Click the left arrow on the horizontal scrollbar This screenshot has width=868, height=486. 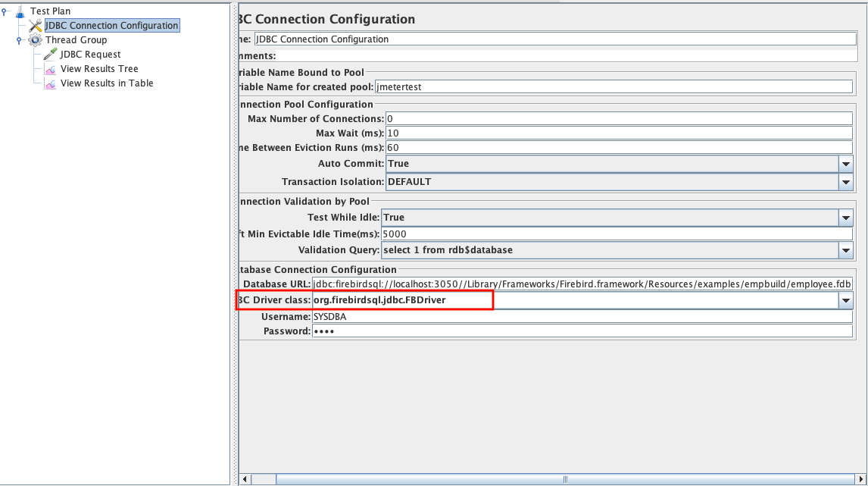[x=244, y=479]
